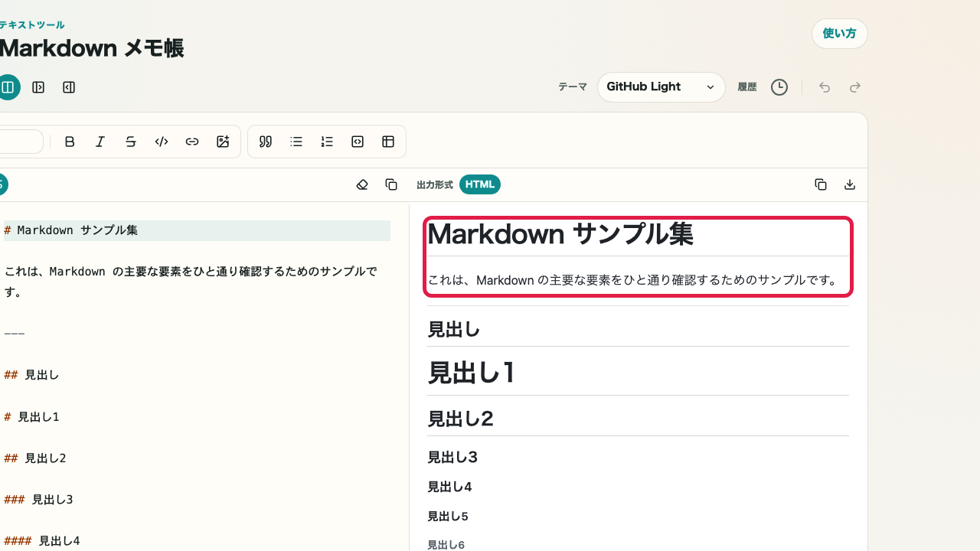
Task: Insert a blockquote
Action: [x=266, y=142]
